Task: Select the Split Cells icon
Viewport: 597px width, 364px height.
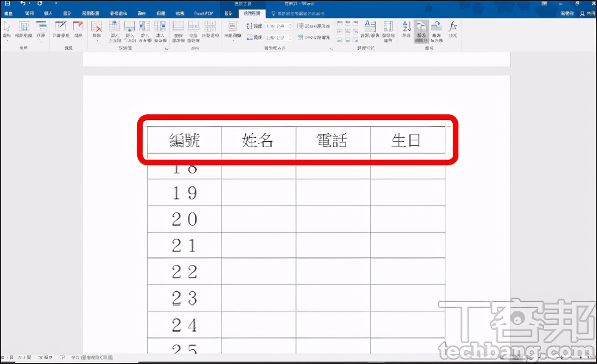Action: point(193,31)
